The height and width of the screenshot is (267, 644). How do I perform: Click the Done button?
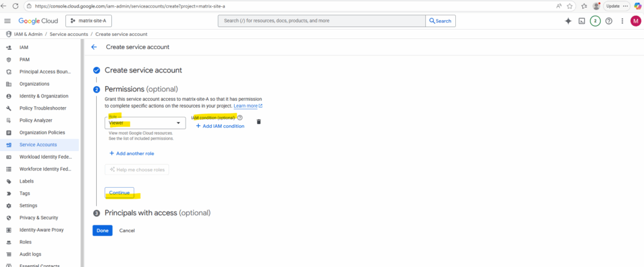(103, 230)
